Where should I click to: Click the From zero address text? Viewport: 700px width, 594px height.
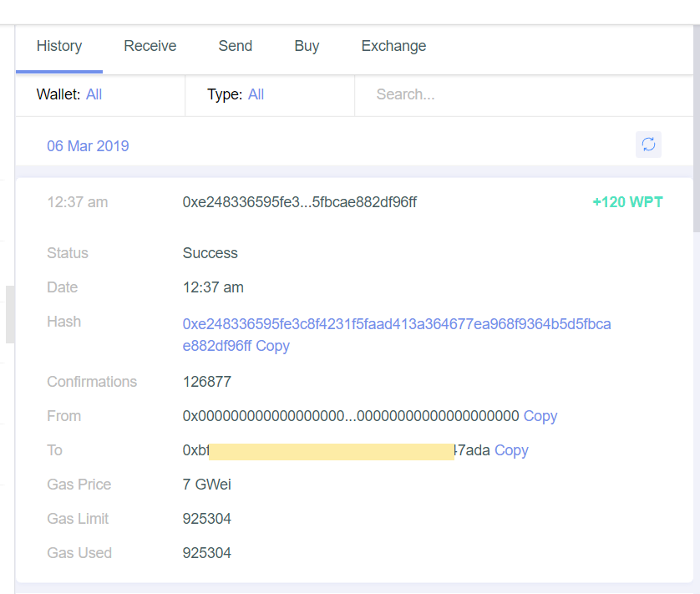click(x=351, y=416)
